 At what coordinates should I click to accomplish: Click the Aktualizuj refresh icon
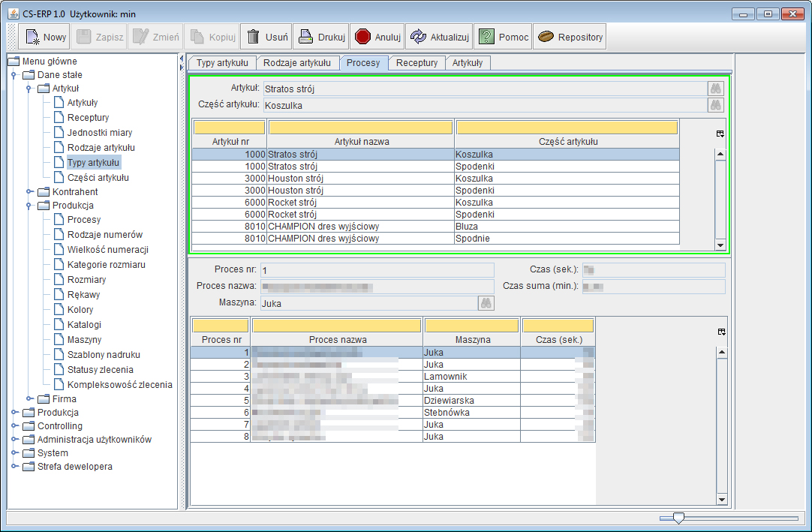pyautogui.click(x=418, y=37)
